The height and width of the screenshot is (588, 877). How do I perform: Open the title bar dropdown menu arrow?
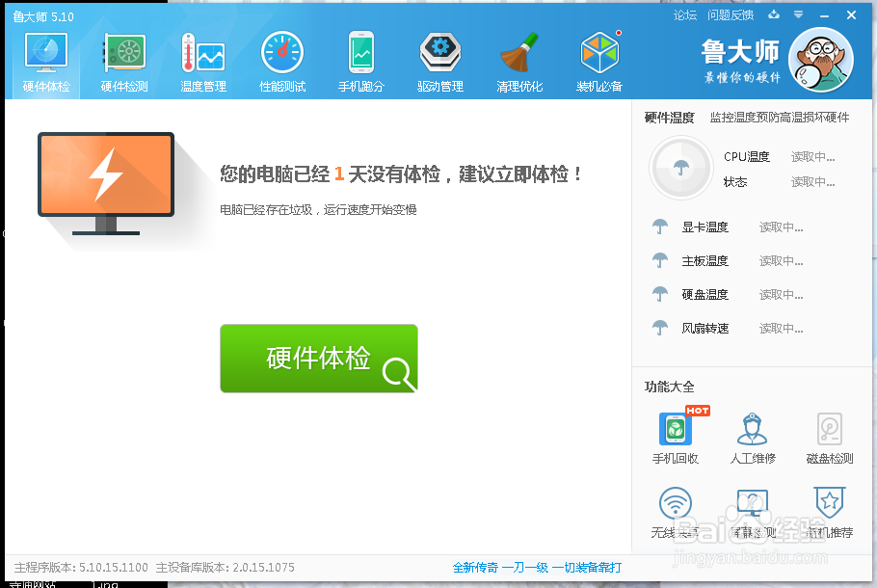coord(799,15)
